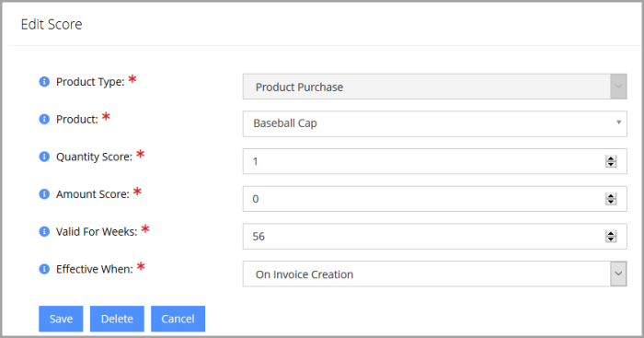This screenshot has height=338, width=644.
Task: Decrease Quantity Score with down arrow
Action: 611,164
